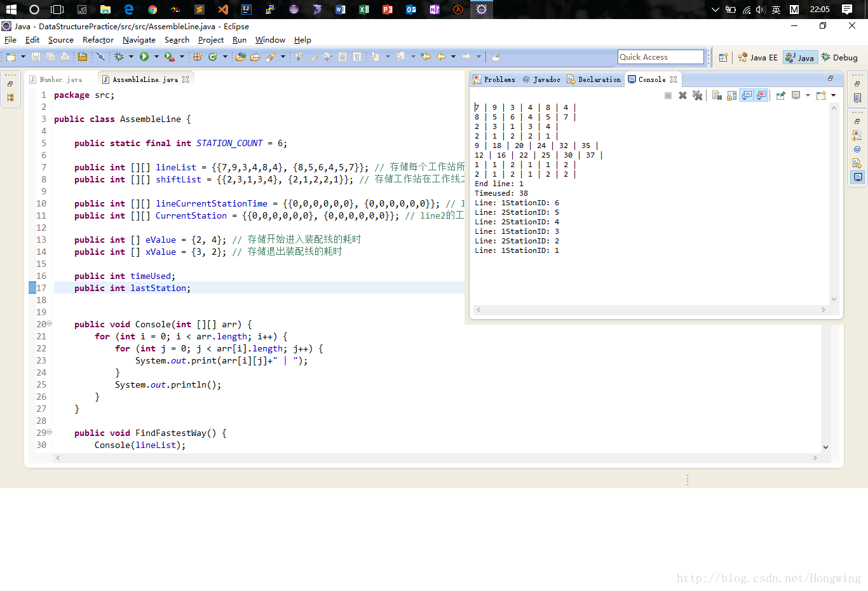Click the New file toolbar icon
The width and height of the screenshot is (868, 591).
(11, 57)
